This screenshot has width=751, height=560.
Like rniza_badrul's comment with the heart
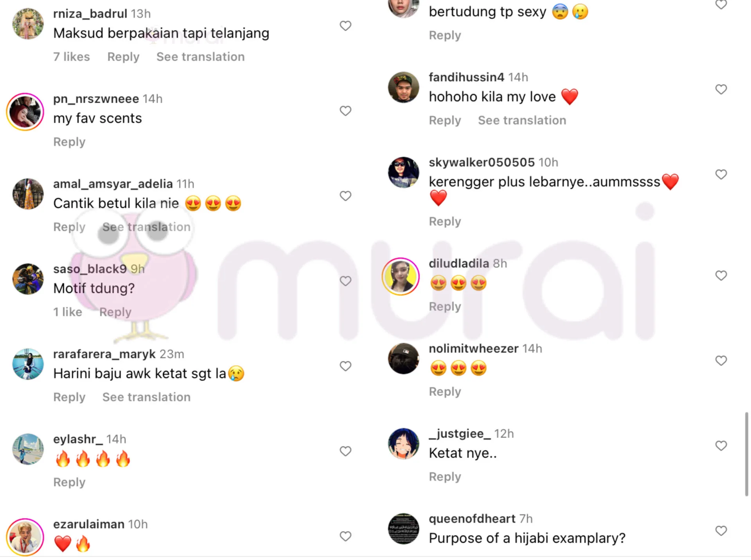[345, 26]
